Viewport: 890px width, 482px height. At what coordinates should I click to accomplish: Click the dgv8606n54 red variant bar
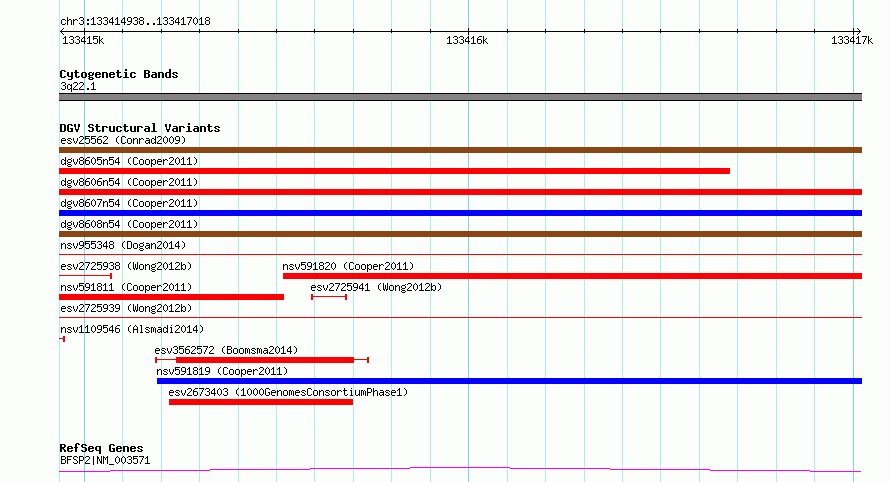click(460, 192)
